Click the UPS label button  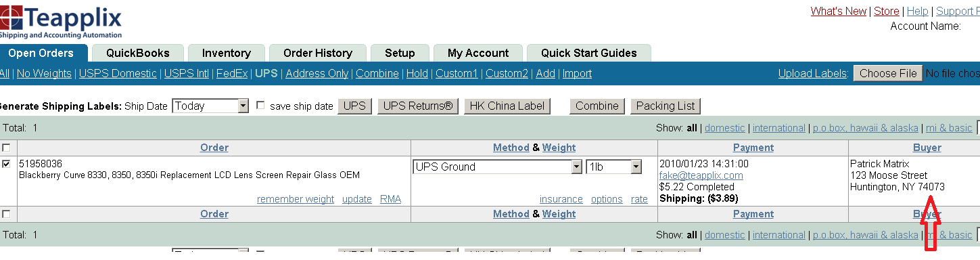point(354,106)
